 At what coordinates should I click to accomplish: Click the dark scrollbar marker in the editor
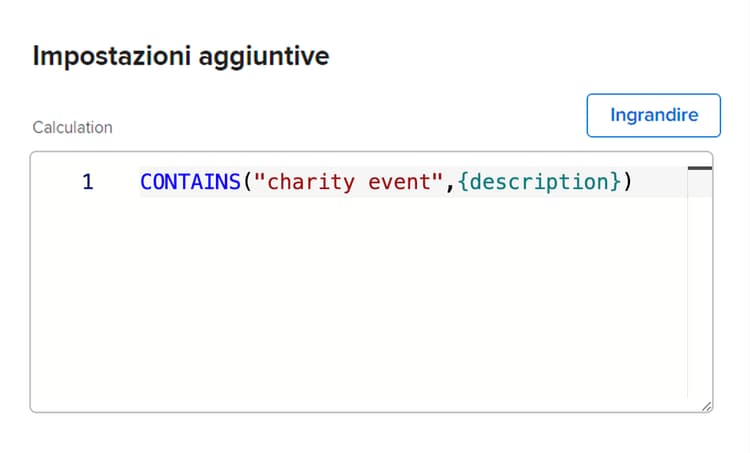[x=700, y=168]
